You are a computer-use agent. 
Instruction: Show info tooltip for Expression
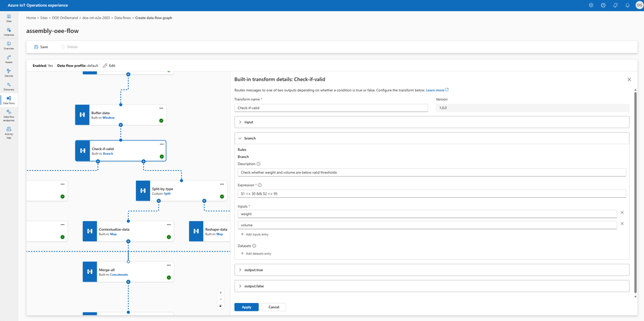coord(260,185)
